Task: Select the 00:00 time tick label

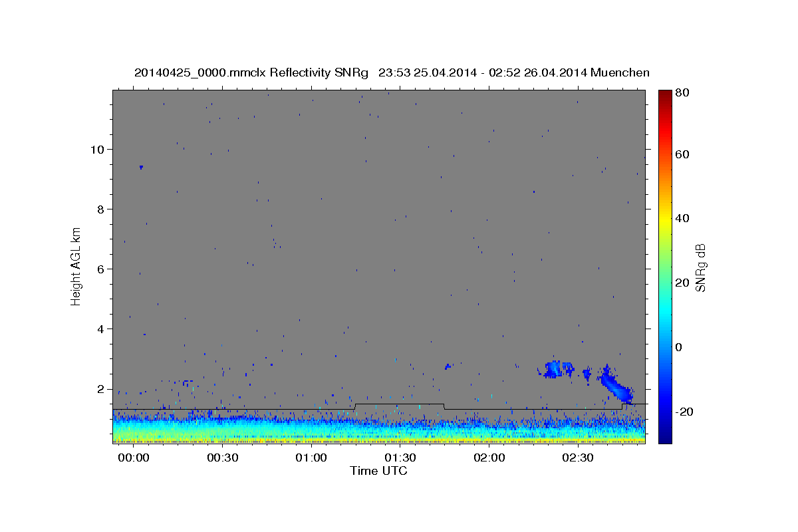Action: coord(134,458)
